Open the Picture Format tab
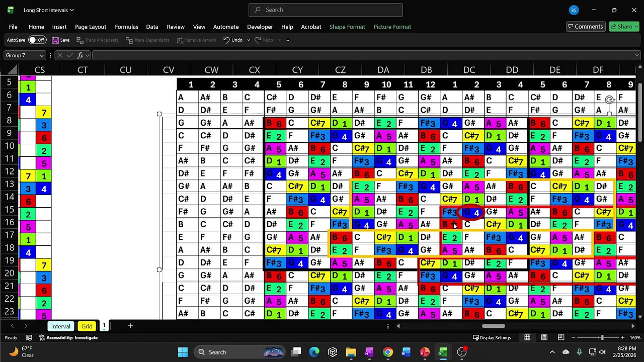 (x=392, y=27)
